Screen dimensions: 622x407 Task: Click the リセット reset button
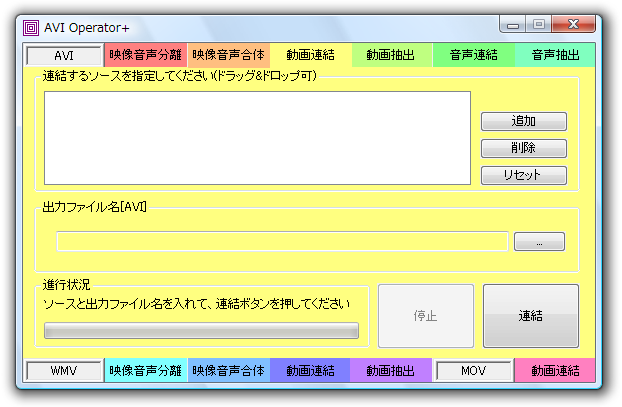524,175
